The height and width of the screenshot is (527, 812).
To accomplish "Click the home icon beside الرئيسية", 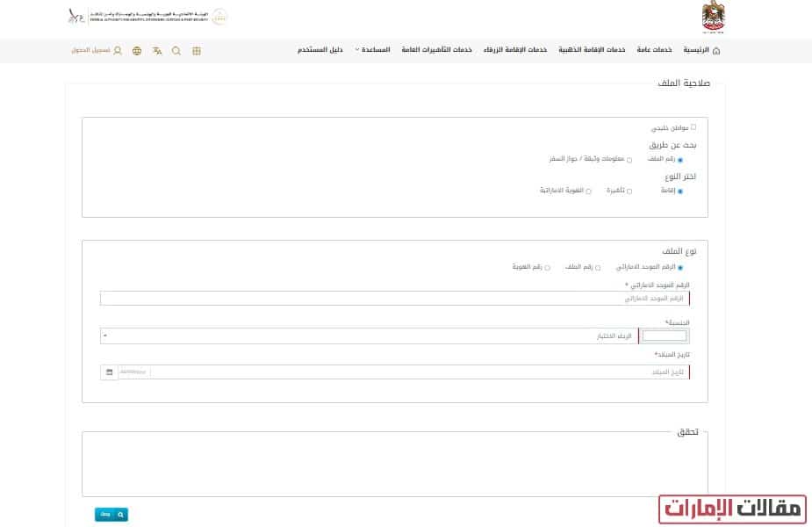I will pyautogui.click(x=718, y=50).
